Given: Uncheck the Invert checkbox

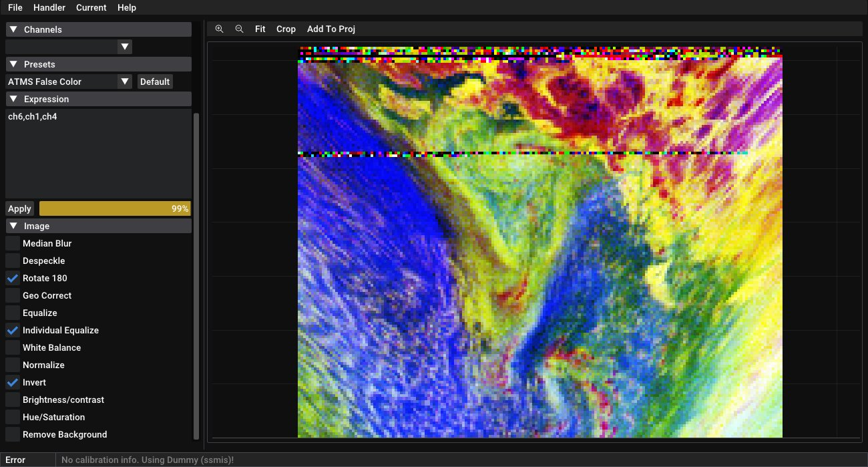Looking at the screenshot, I should 13,382.
